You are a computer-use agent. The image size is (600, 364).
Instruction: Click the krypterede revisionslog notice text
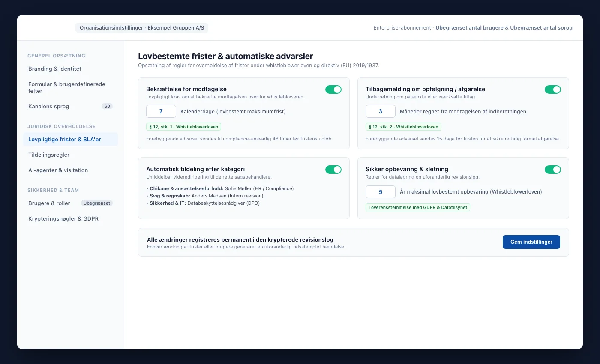click(x=240, y=240)
